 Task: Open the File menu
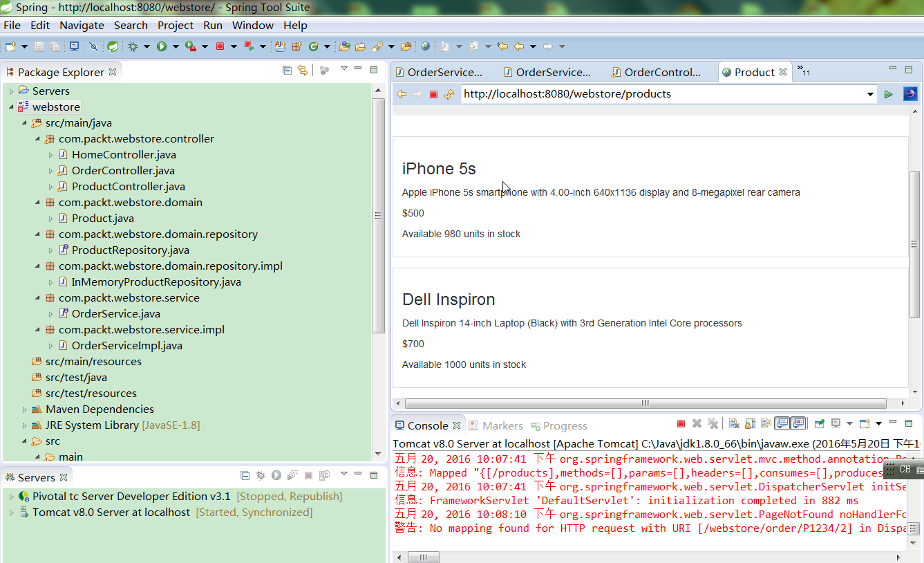(x=12, y=25)
